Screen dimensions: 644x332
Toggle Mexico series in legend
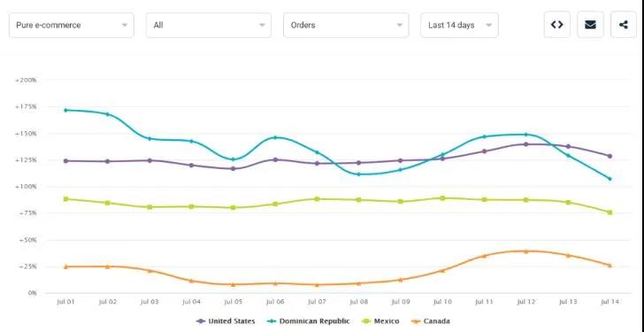[379, 320]
